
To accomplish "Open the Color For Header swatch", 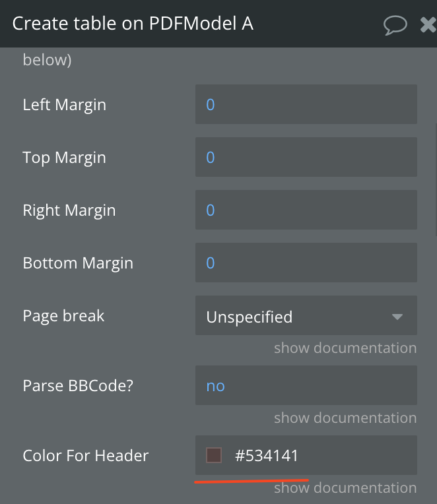I will tap(214, 455).
